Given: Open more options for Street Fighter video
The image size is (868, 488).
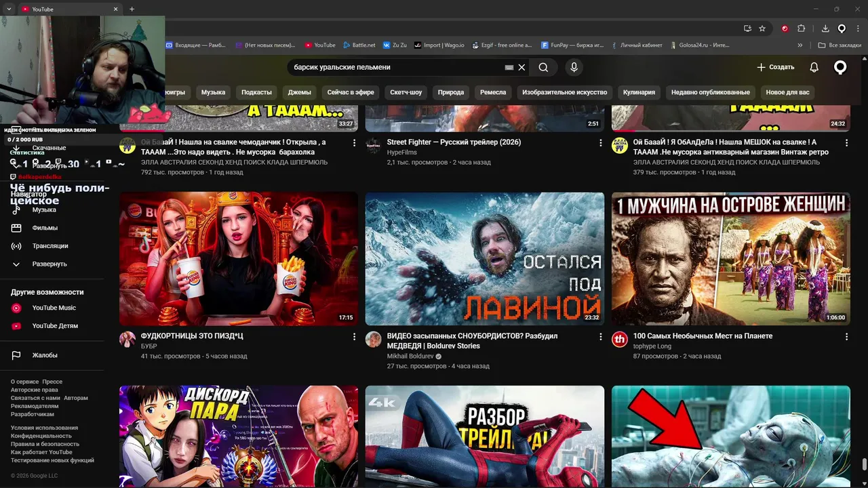Looking at the screenshot, I should pos(600,143).
